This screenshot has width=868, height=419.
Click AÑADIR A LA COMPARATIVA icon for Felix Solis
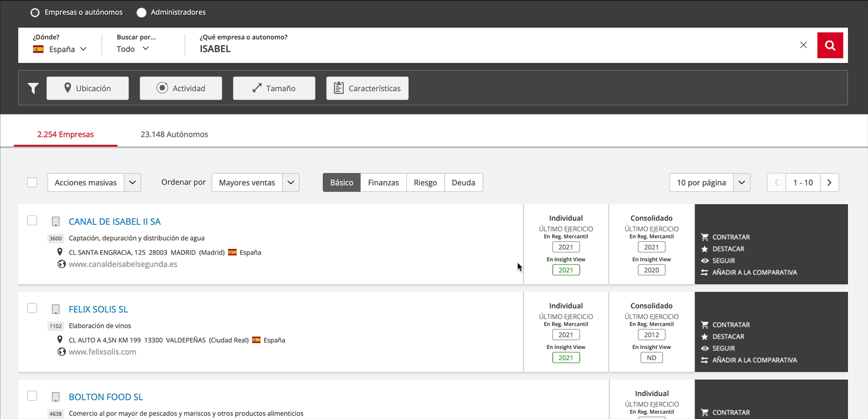[x=704, y=360]
